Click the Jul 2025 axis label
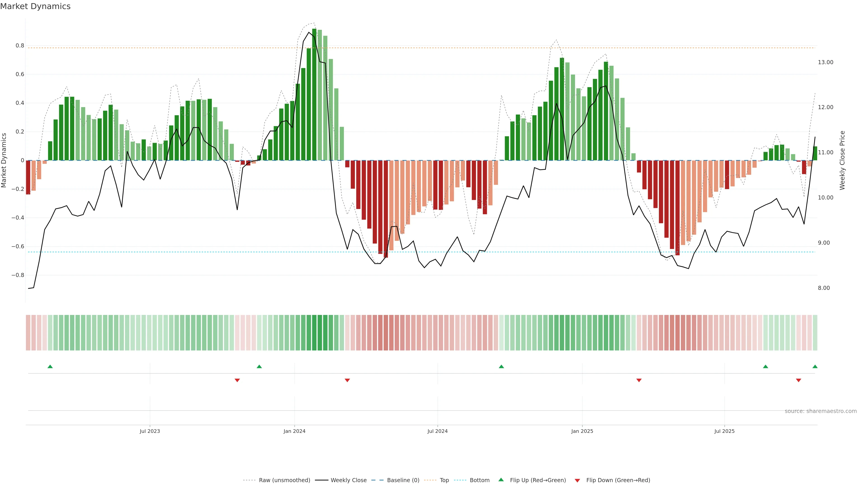This screenshot has height=488, width=868. coord(724,431)
